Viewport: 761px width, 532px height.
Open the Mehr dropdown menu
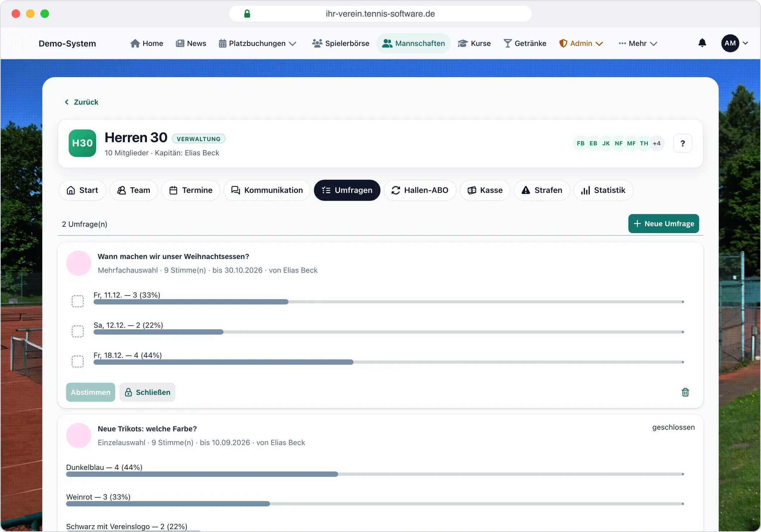pos(638,43)
